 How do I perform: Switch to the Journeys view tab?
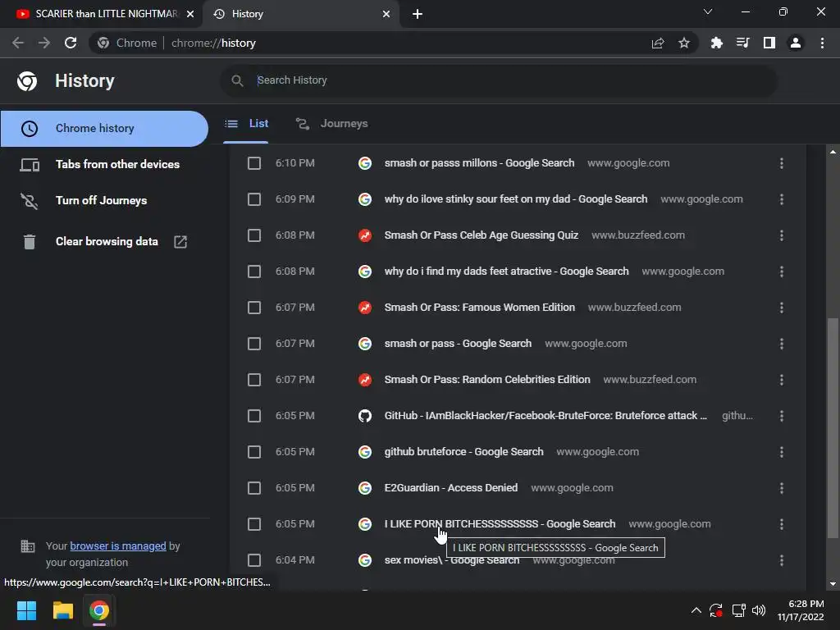point(332,124)
